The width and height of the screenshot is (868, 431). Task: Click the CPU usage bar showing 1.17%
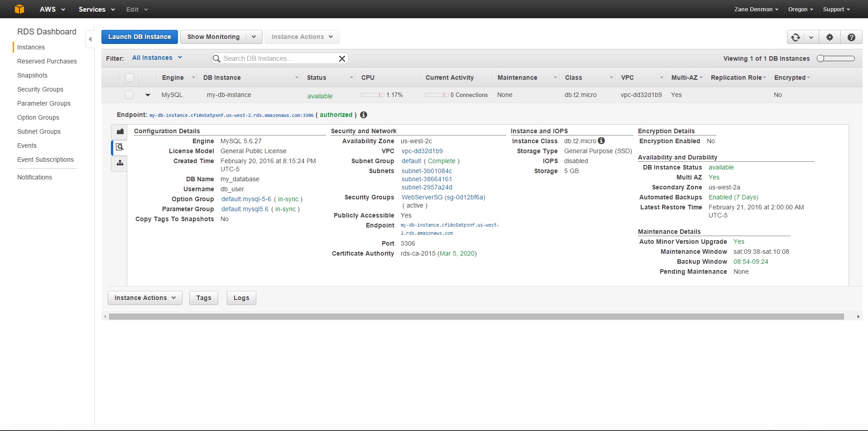tap(373, 95)
